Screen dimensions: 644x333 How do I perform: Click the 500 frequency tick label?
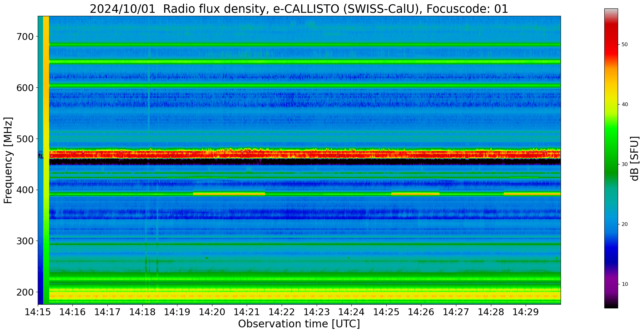tap(24, 139)
